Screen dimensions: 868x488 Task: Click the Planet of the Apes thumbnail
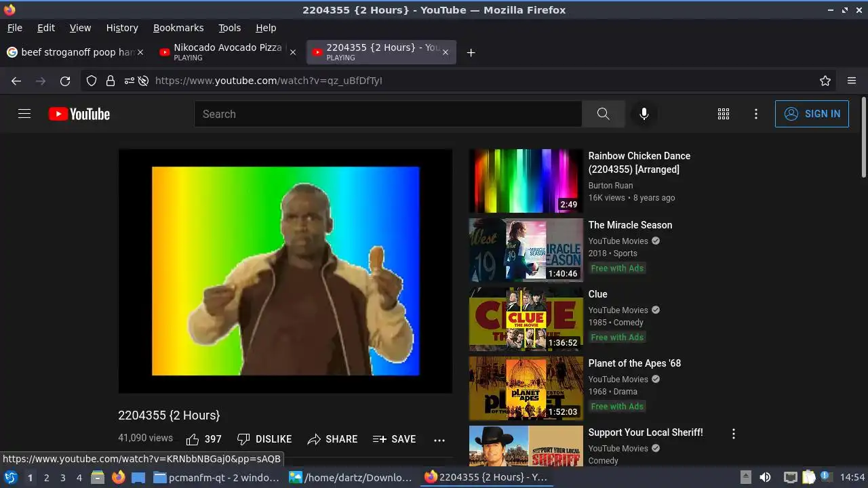click(526, 388)
